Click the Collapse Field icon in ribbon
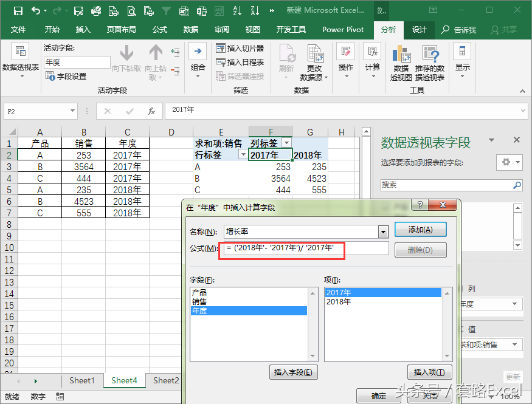This screenshot has width=532, height=404. pyautogui.click(x=175, y=71)
